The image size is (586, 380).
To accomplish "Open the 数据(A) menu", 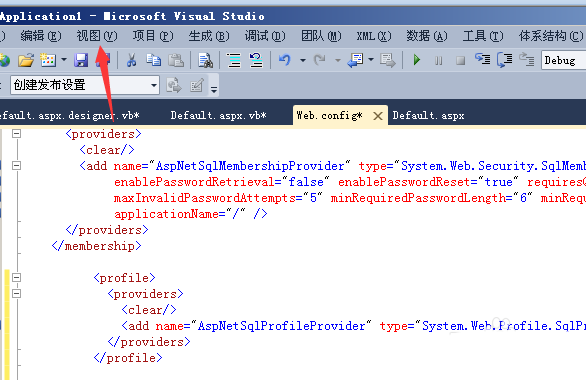I will 426,36.
